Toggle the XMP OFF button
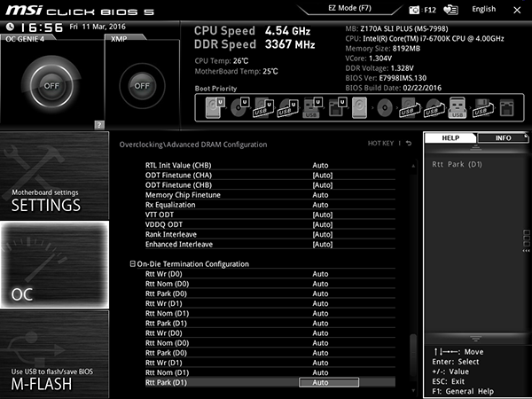Image resolution: width=532 pixels, height=399 pixels. pyautogui.click(x=142, y=86)
